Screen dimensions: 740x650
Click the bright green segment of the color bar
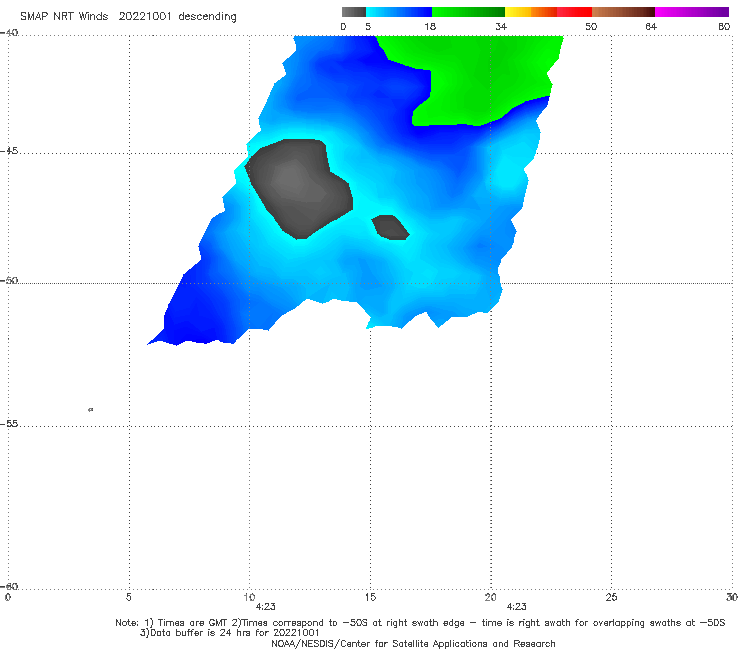click(468, 12)
